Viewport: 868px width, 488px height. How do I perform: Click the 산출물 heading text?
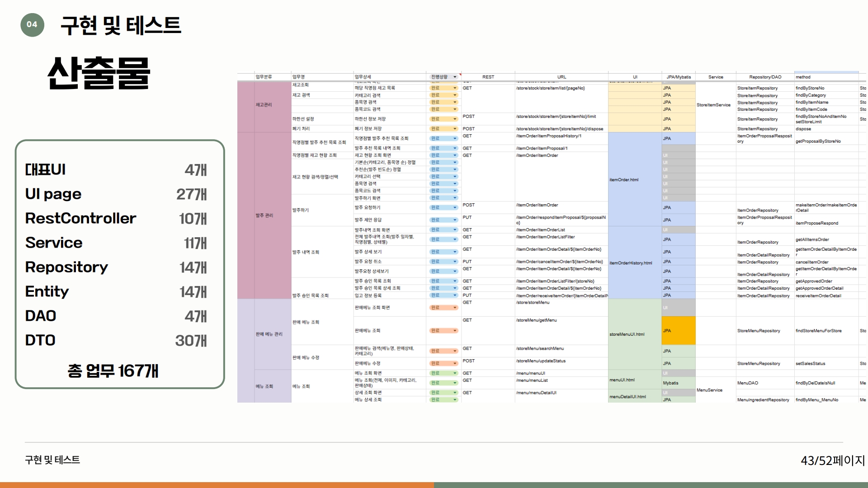99,73
